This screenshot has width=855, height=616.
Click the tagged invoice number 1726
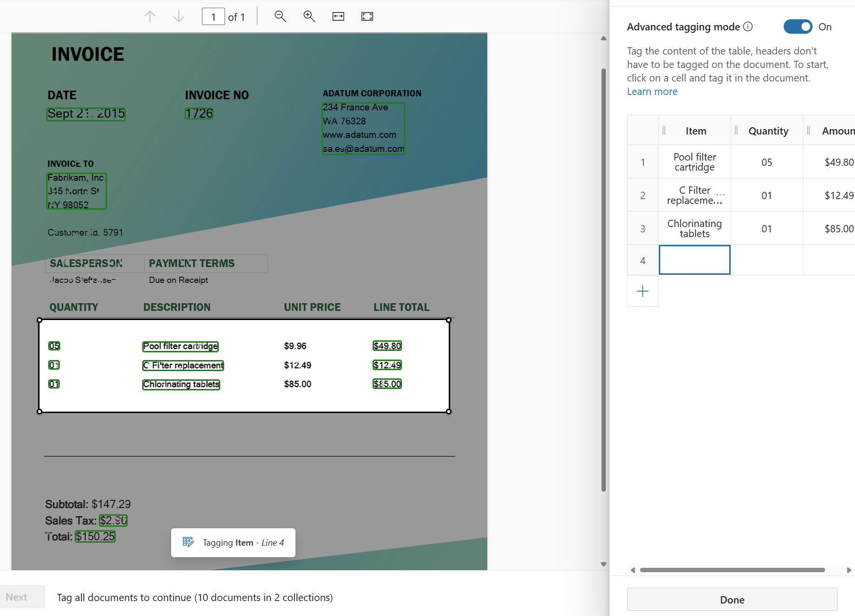point(199,114)
